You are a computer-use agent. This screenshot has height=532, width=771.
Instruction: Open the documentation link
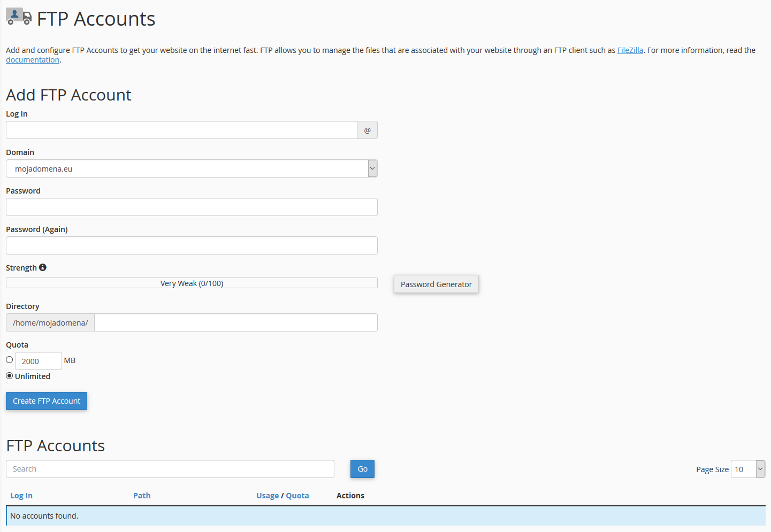point(33,60)
